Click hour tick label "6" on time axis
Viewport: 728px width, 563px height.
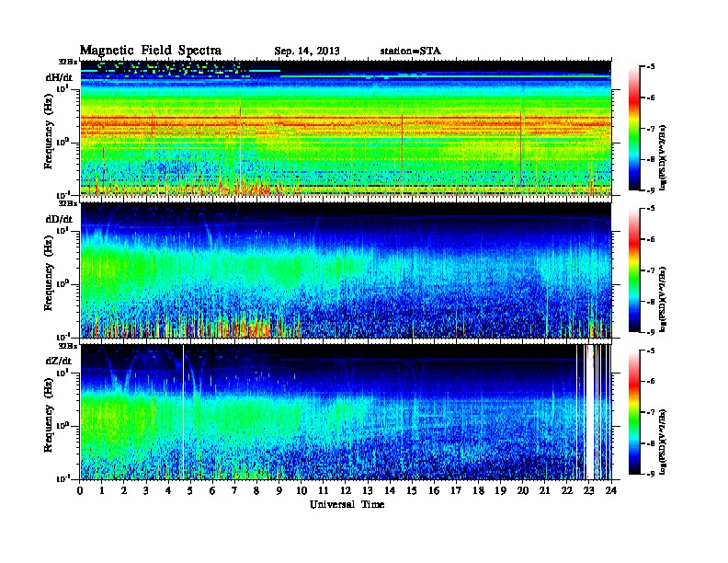pos(212,490)
